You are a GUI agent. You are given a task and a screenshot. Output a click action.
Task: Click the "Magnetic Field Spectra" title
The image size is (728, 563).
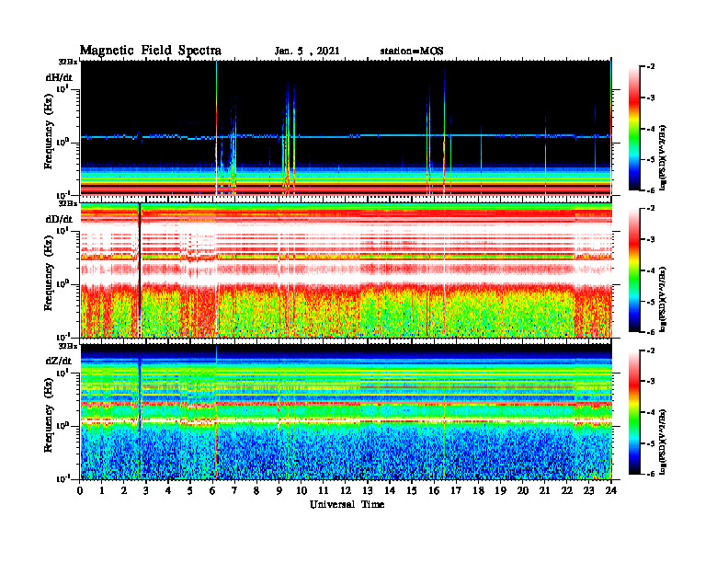[151, 51]
